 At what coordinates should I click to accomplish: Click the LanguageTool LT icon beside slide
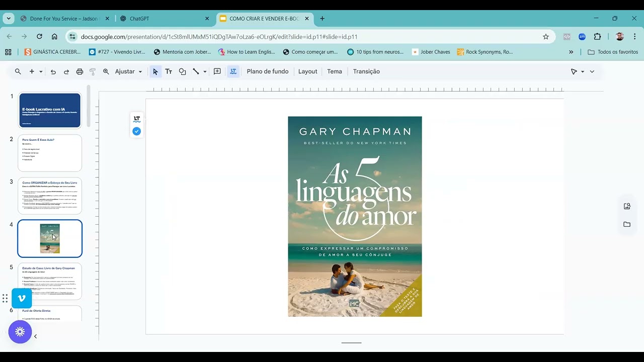click(137, 119)
